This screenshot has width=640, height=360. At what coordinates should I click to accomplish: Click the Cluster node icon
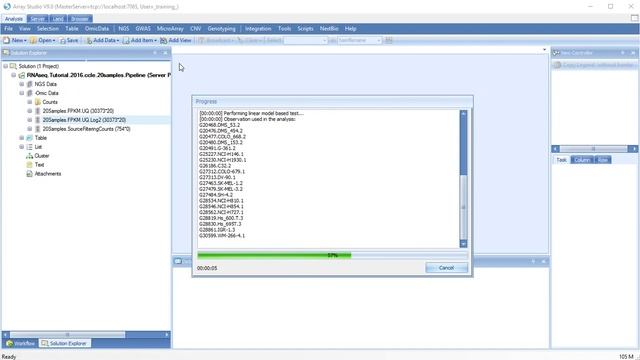(x=29, y=156)
